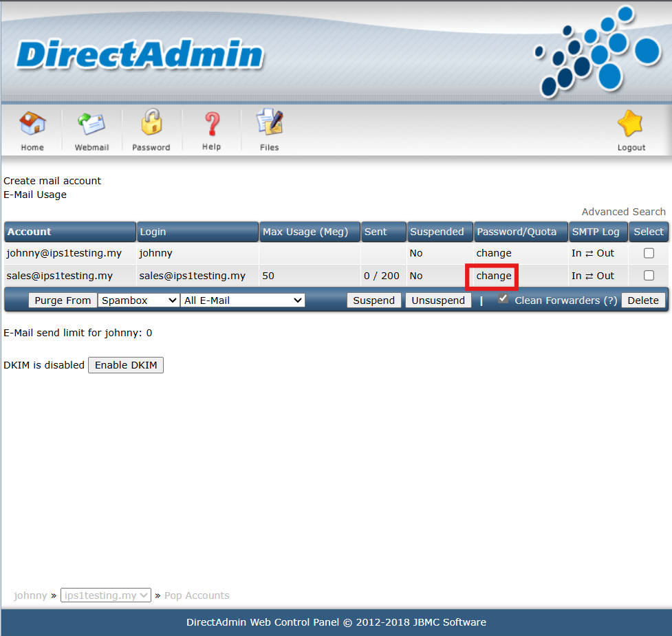Click the In/Out SMTP log arrows for johnny
The height and width of the screenshot is (636, 672).
593,253
